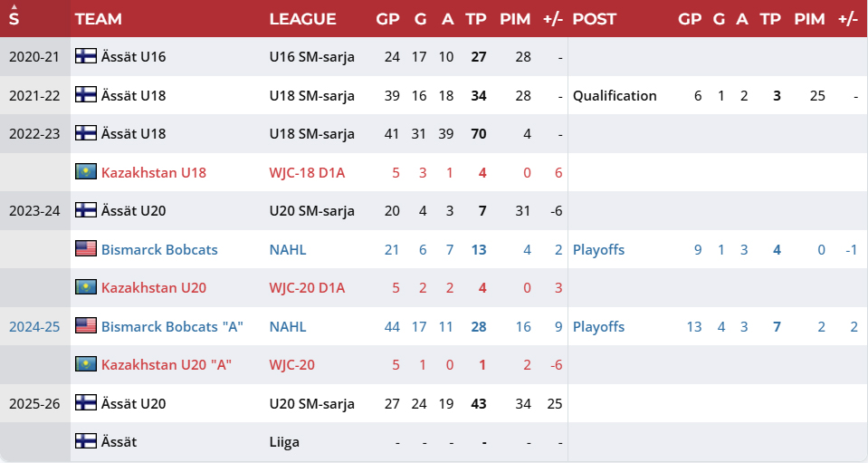
Task: Open the U16 SM-sarja league entry
Action: coord(311,57)
